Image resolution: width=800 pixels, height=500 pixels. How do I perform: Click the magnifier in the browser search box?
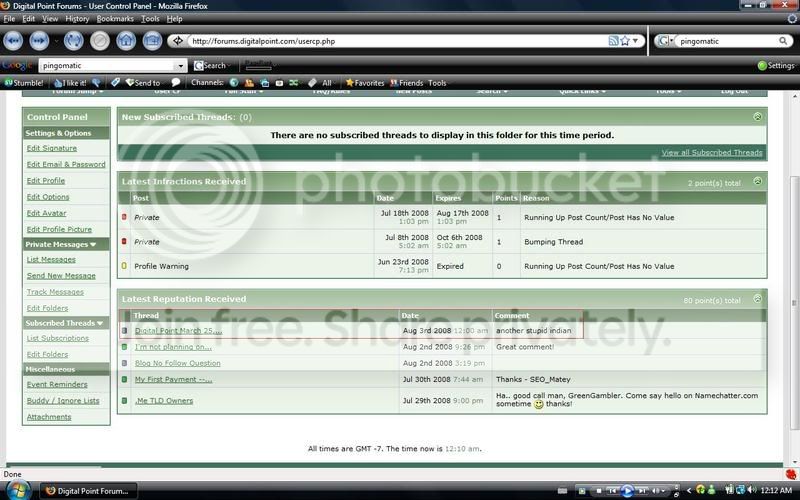783,41
